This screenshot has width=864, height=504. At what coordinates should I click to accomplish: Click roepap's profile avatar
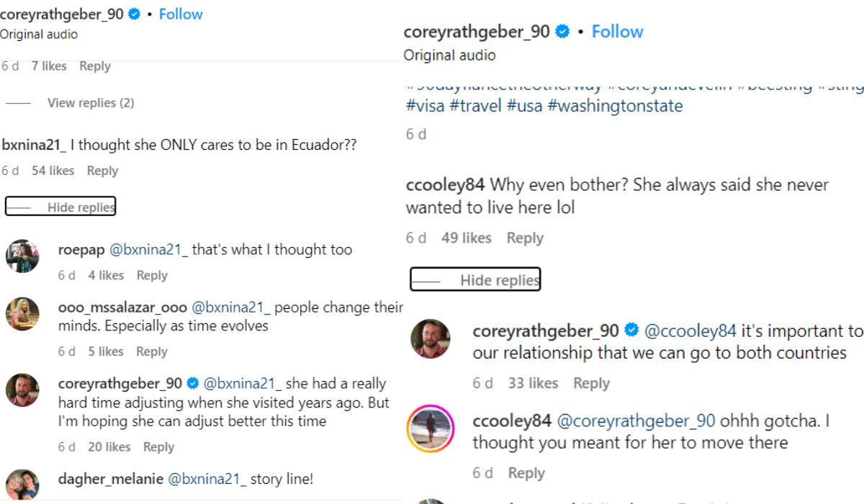(x=22, y=256)
